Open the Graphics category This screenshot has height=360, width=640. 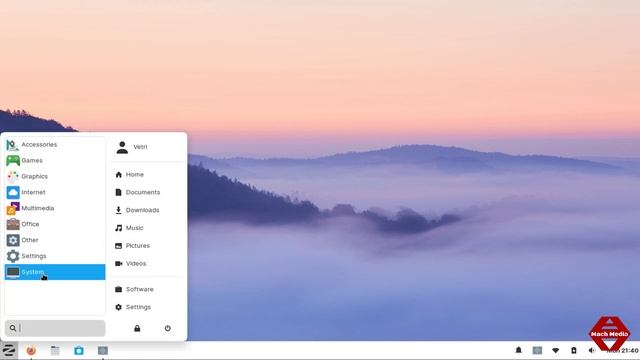coord(55,176)
